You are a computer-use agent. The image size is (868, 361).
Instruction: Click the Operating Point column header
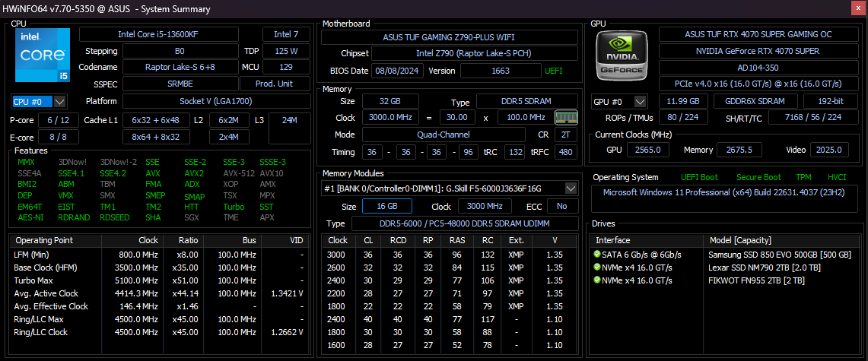(x=56, y=240)
